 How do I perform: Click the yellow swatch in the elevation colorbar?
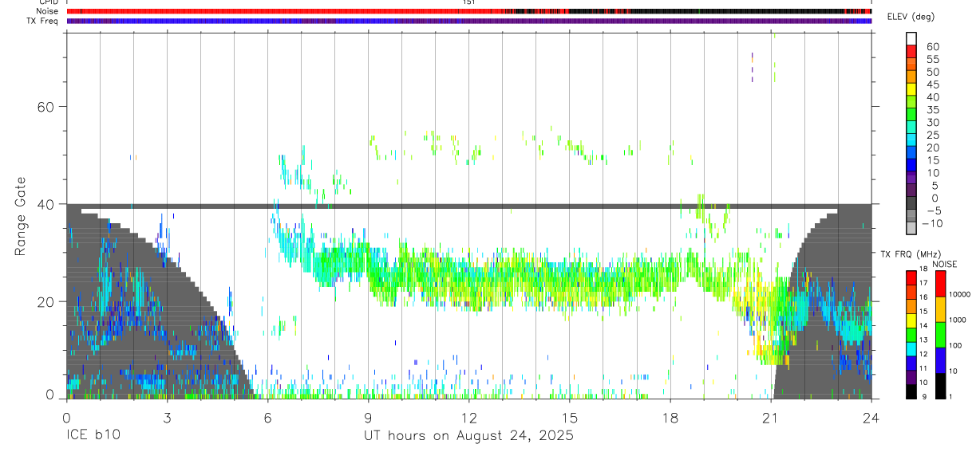coord(911,89)
